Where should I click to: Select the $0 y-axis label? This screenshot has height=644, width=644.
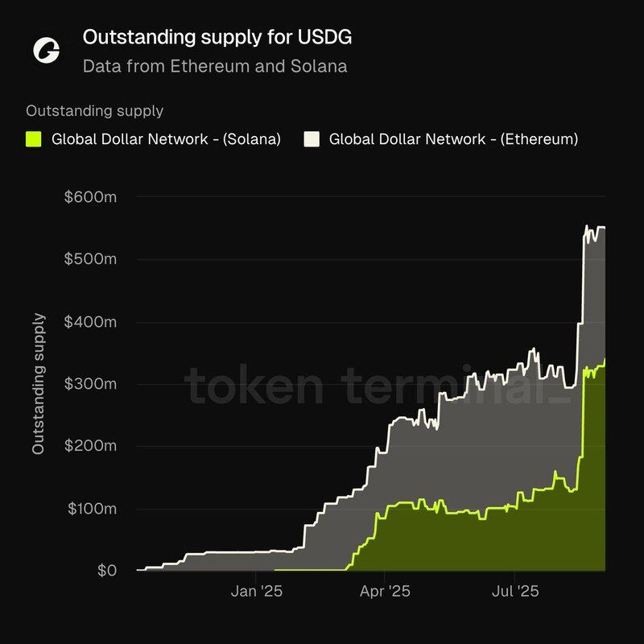(107, 571)
